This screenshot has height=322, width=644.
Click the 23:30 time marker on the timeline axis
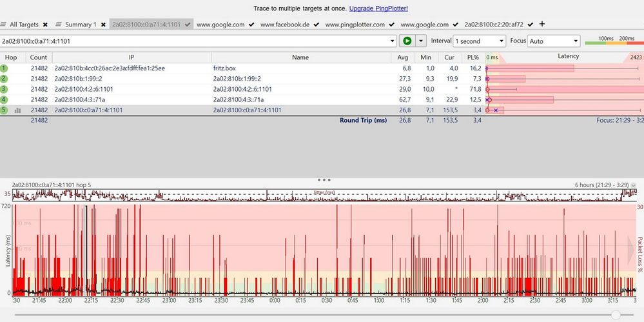click(x=221, y=301)
